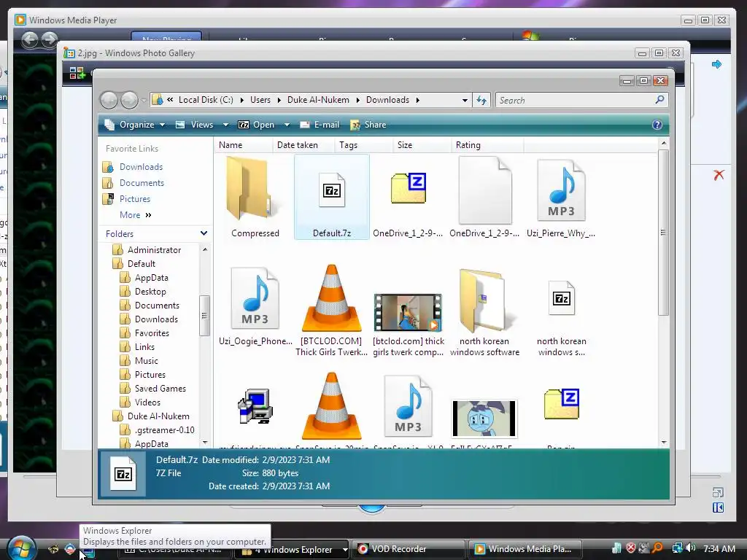
Task: Sort files by the Size column
Action: 422,145
